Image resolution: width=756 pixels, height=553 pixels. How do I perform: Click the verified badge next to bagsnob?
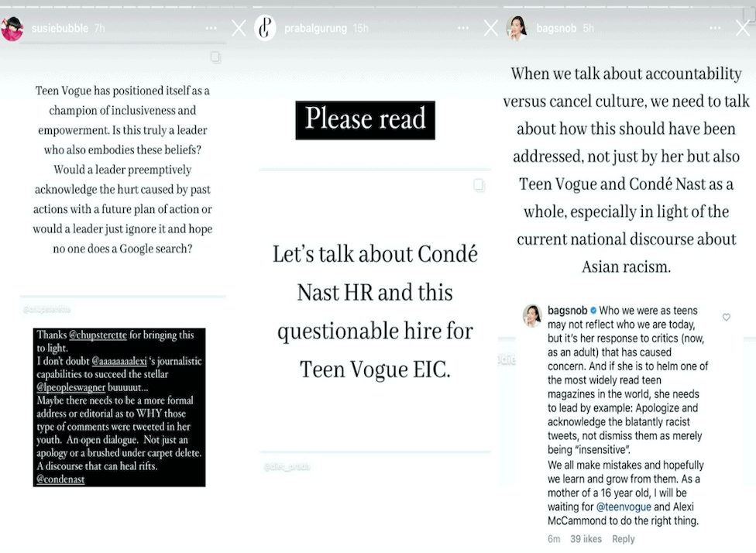click(593, 311)
